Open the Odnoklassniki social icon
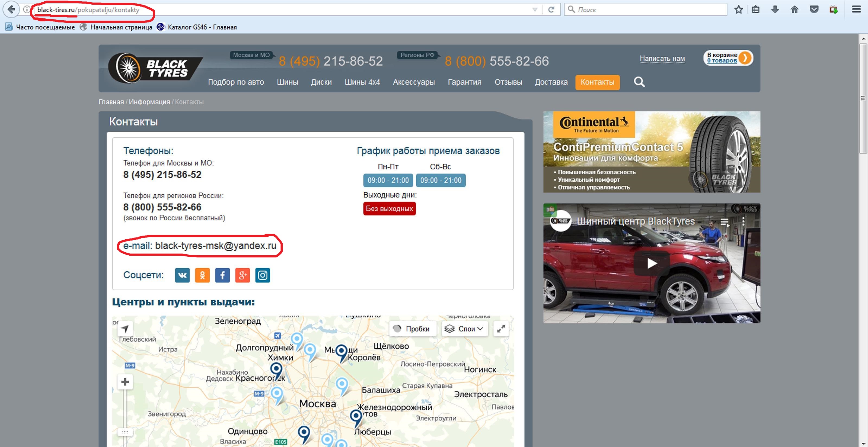This screenshot has width=868, height=447. click(202, 275)
